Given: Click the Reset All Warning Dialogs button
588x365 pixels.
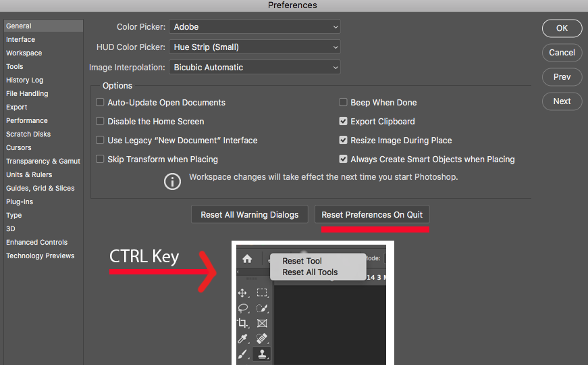Looking at the screenshot, I should coord(249,215).
